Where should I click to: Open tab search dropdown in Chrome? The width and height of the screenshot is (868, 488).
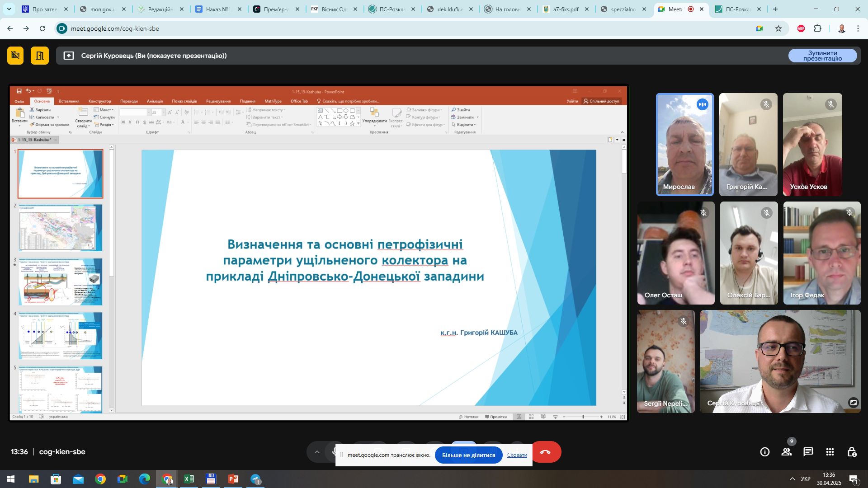pos(9,9)
